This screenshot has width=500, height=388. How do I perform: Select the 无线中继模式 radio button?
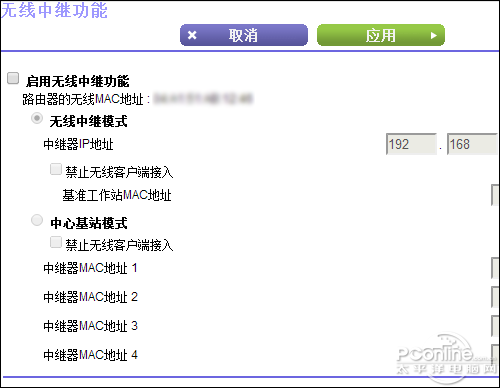(37, 118)
